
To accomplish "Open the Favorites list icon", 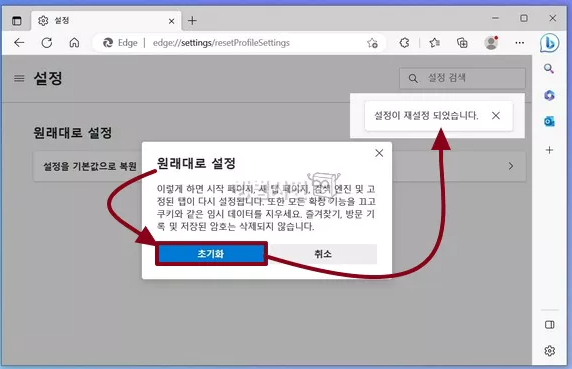I will pyautogui.click(x=434, y=43).
